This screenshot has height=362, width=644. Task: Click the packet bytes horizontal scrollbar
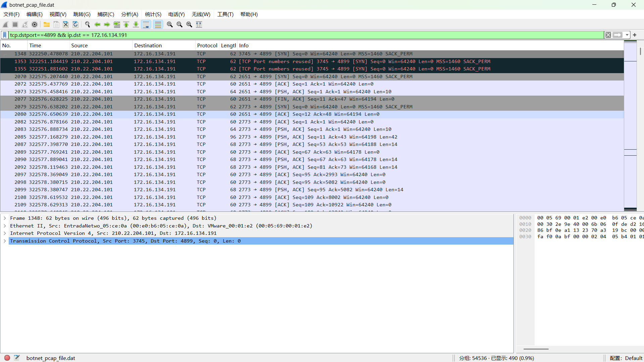pyautogui.click(x=536, y=349)
